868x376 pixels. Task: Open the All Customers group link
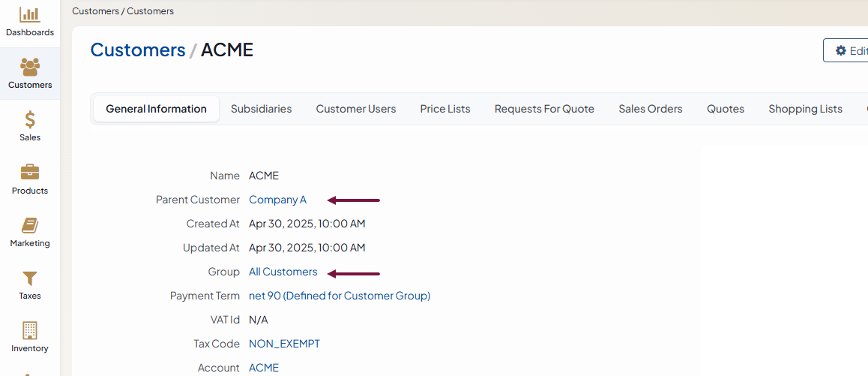[283, 272]
